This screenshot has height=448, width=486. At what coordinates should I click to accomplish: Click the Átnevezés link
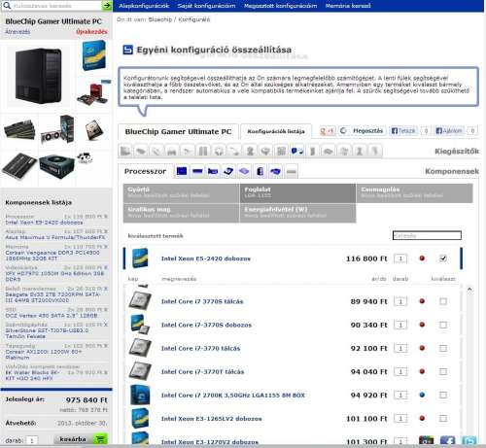[17, 32]
